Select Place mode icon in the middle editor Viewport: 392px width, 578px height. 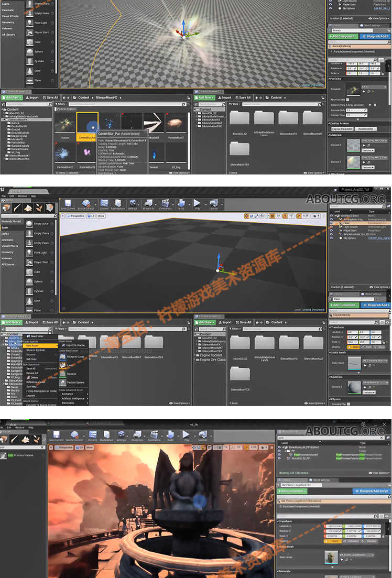pyautogui.click(x=6, y=208)
